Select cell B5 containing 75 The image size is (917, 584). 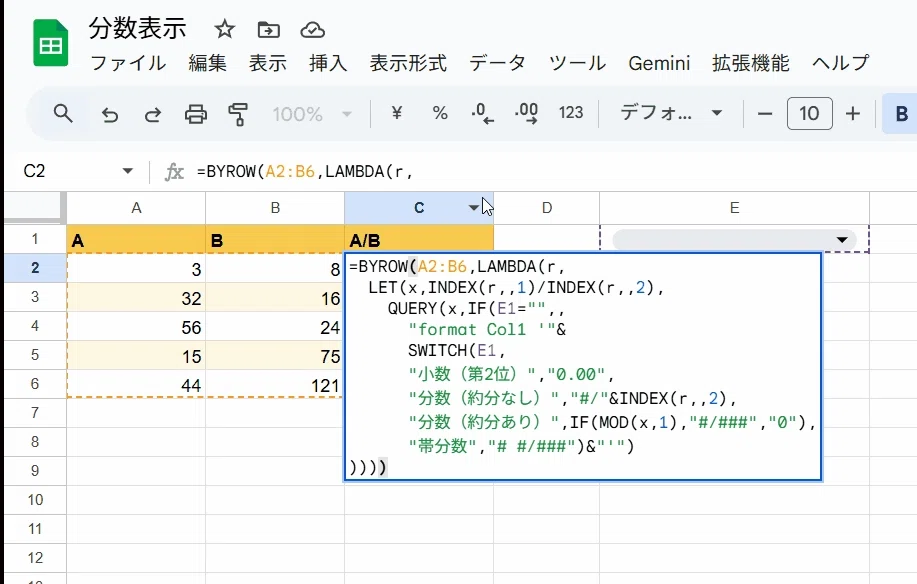tap(275, 355)
